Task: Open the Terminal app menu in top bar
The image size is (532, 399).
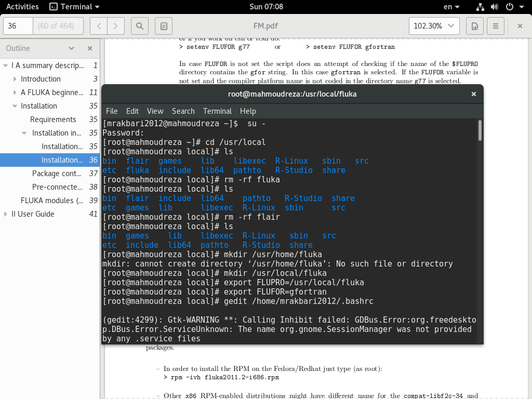Action: 74,7
